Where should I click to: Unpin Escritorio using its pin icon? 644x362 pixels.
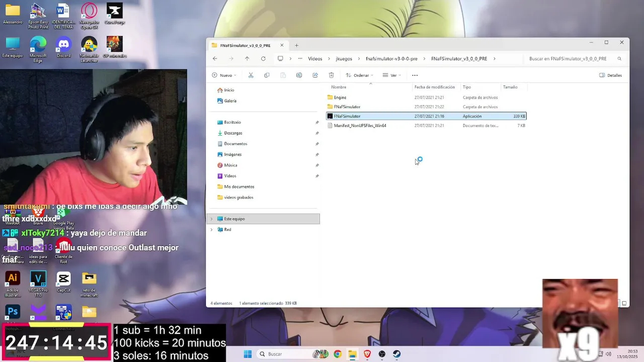tap(317, 123)
